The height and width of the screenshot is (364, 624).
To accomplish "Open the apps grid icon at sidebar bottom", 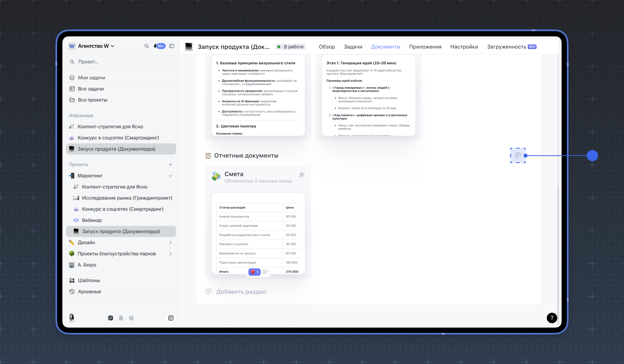I will [171, 318].
